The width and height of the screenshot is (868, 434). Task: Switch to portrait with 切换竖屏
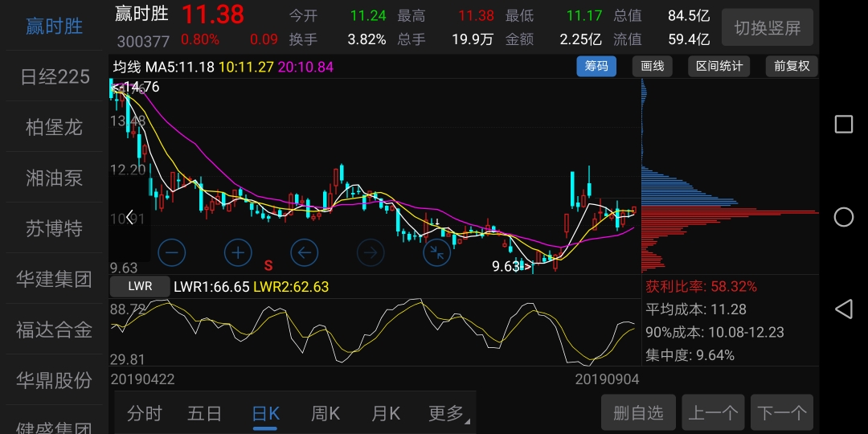click(768, 27)
